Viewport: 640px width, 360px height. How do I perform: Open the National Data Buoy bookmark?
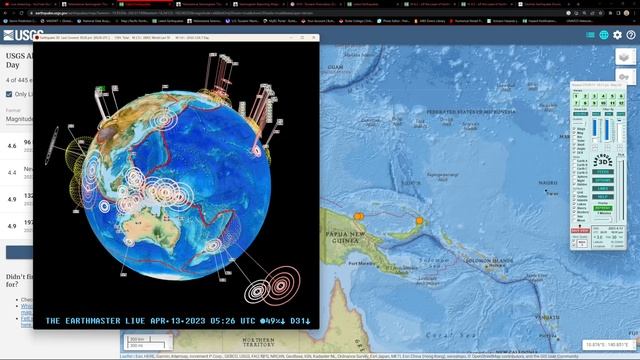pos(94,21)
